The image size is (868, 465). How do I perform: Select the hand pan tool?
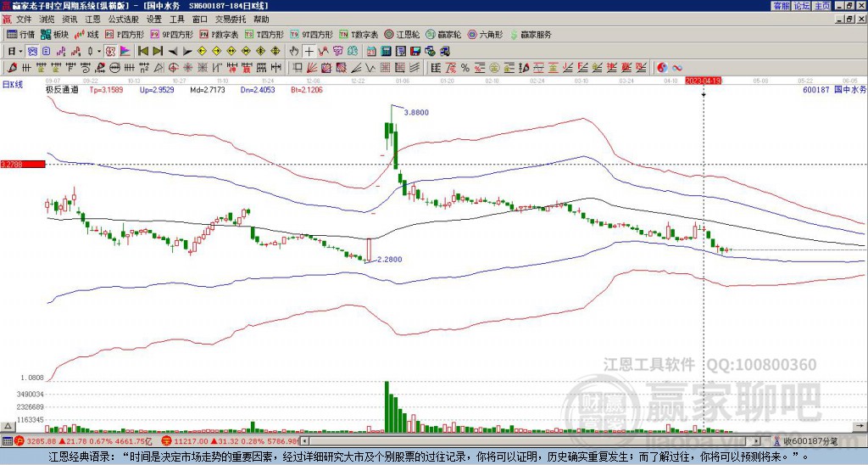[x=294, y=52]
